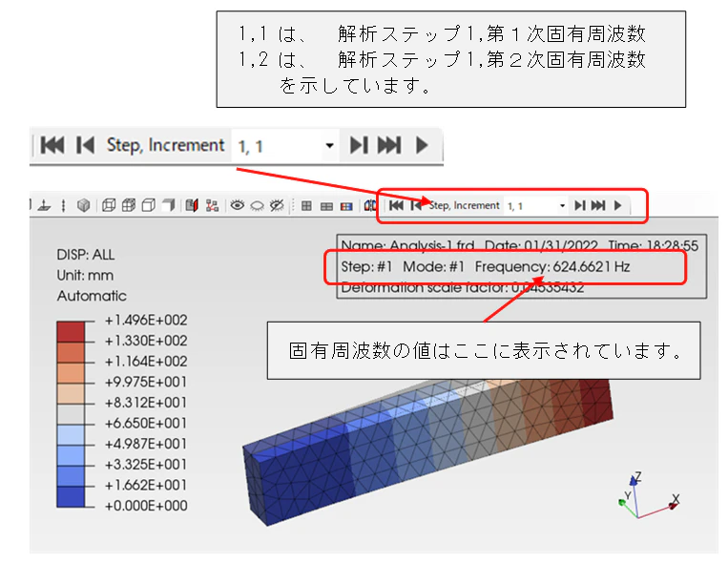Select the pale blue legend swatch above +4.987E+001

coord(71,435)
